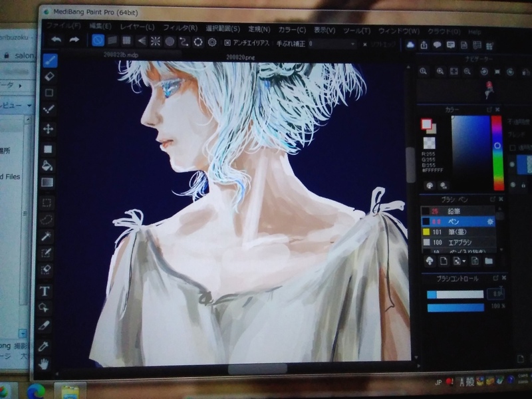
Task: Click the export share icon in toolbar
Action: pos(424,45)
